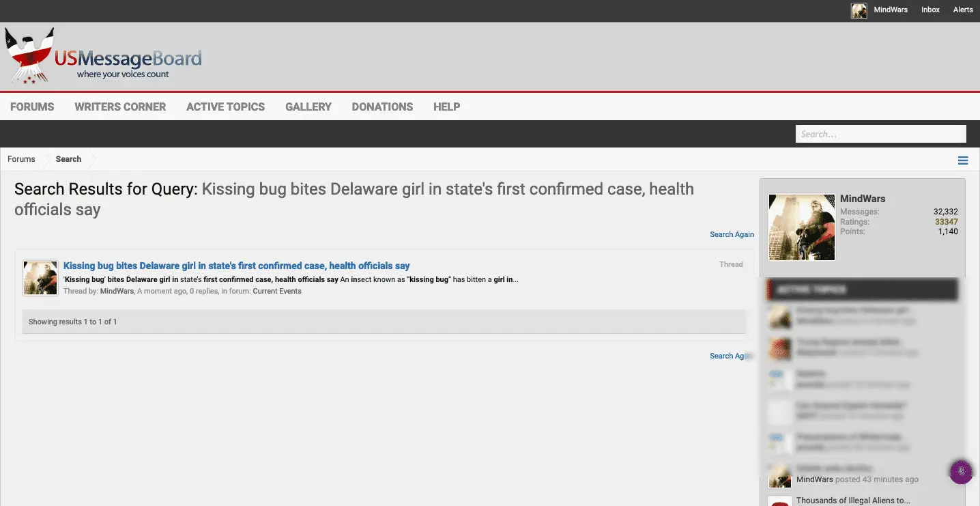Screen dimensions: 980x506
Task: Open the Kissing bug thread title link
Action: coord(236,266)
